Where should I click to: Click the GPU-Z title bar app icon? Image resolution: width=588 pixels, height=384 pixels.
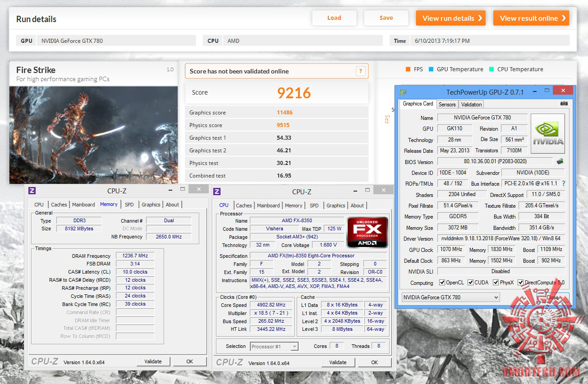pyautogui.click(x=403, y=92)
